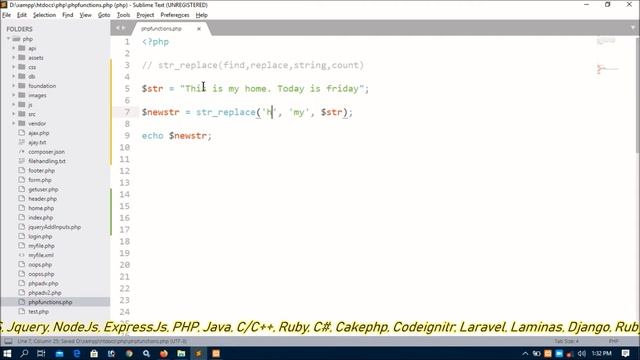The width and height of the screenshot is (640, 360).
Task: Open Windows taskbar search
Action: (x=24, y=353)
